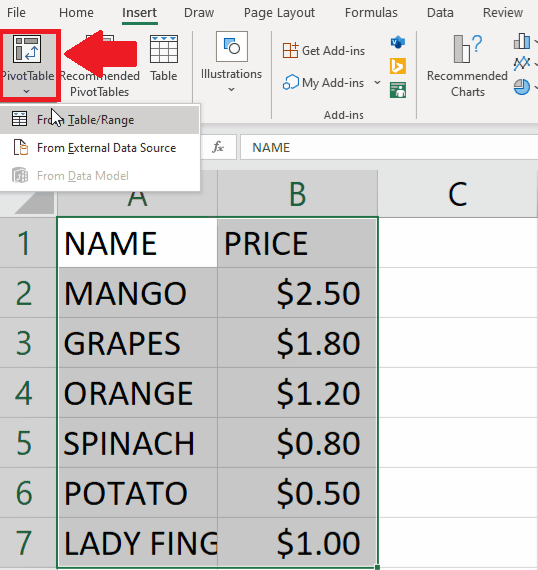Expand the PivotTable dropdown arrow
This screenshot has height=570, width=538.
pos(26,92)
